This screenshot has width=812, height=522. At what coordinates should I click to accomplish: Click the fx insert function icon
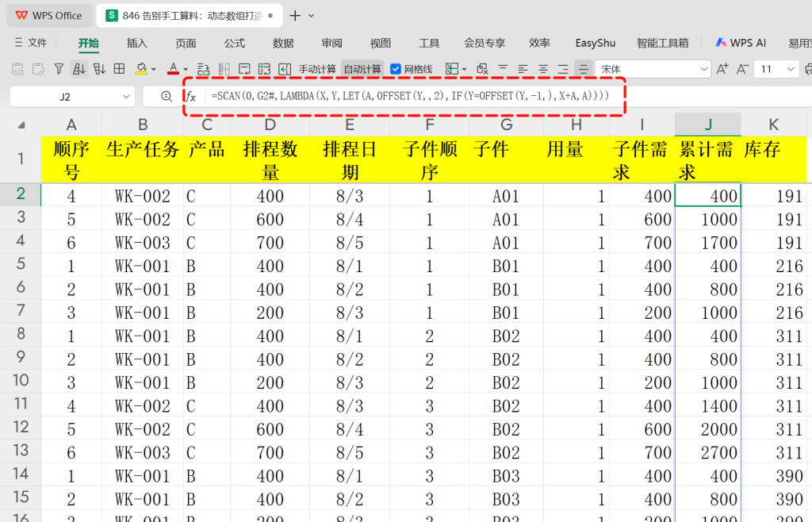(x=191, y=96)
